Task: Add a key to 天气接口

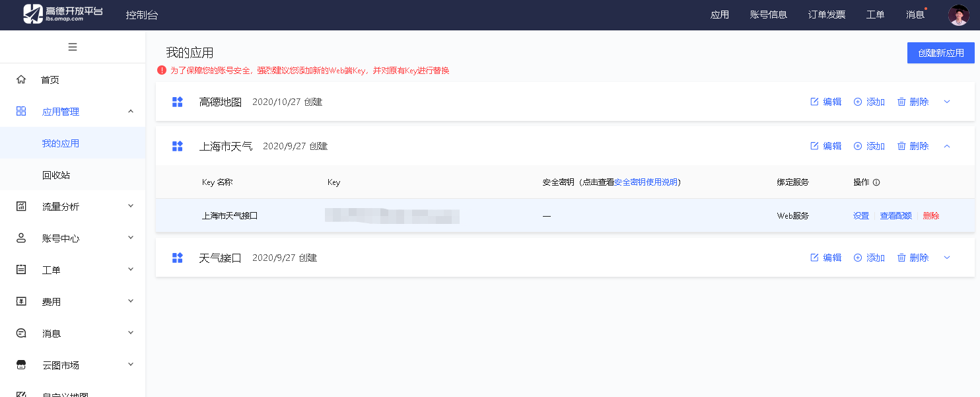Action: (869, 258)
